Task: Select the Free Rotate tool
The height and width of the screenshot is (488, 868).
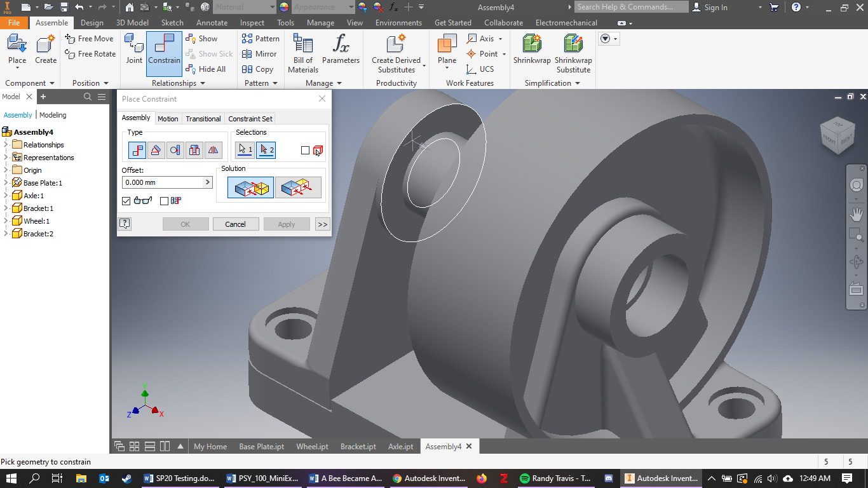Action: [x=90, y=54]
